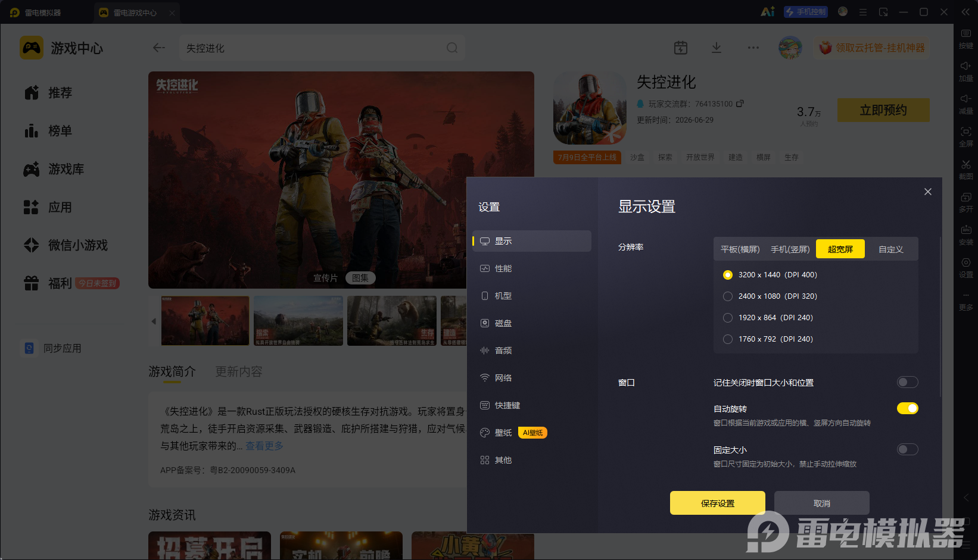
Task: Open 快捷键 settings section
Action: tap(532, 405)
